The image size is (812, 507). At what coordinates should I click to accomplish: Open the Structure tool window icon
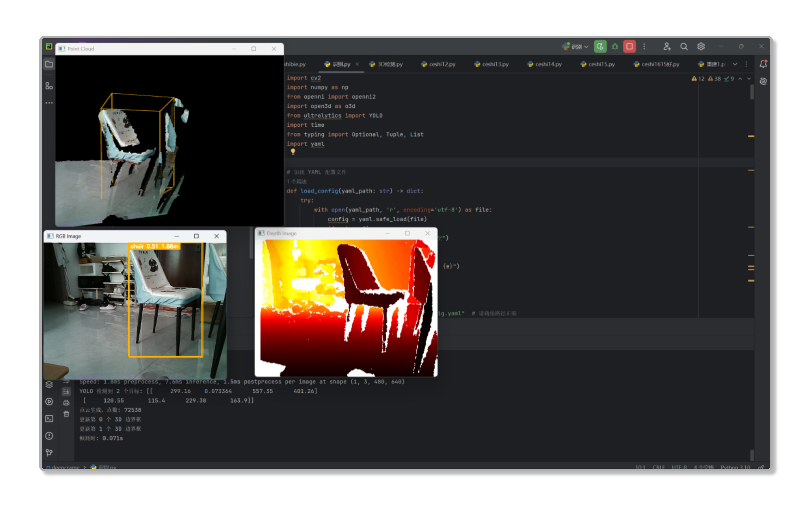[49, 86]
